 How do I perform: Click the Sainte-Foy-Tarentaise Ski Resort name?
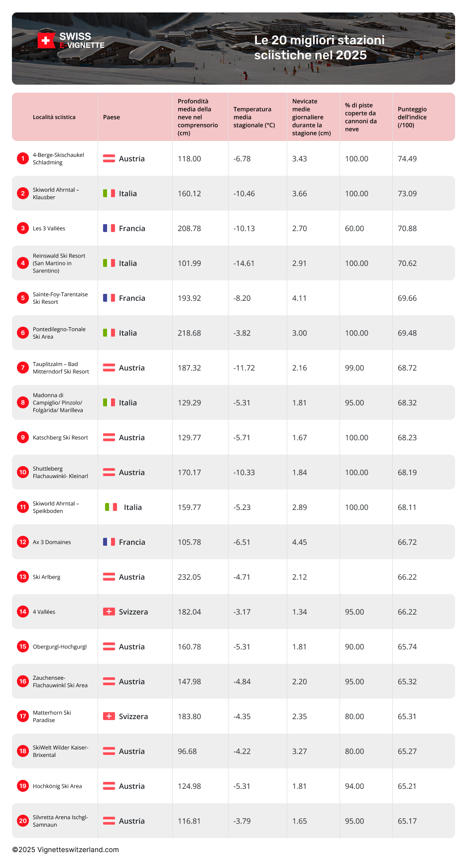60,298
